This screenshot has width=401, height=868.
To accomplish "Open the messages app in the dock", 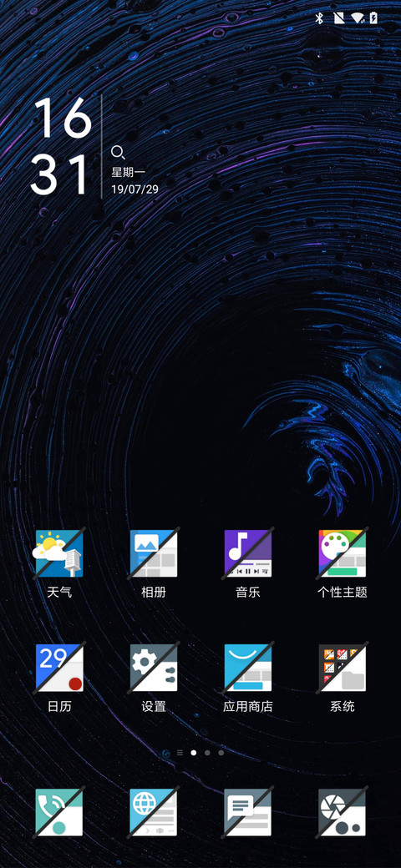I will click(x=247, y=813).
